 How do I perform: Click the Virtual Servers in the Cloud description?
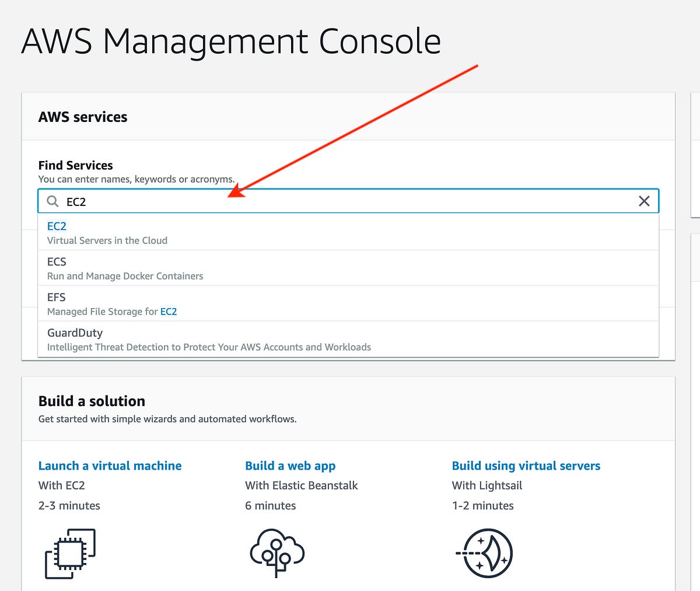[107, 240]
